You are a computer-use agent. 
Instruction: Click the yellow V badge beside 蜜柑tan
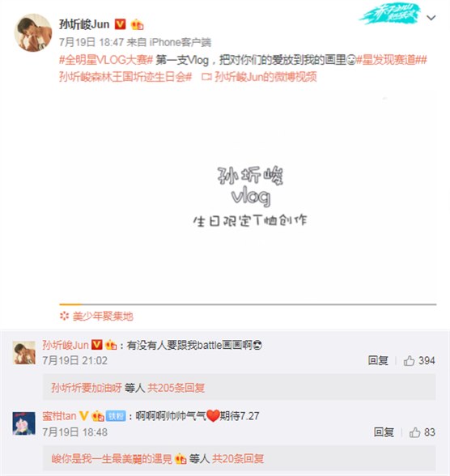tap(83, 415)
